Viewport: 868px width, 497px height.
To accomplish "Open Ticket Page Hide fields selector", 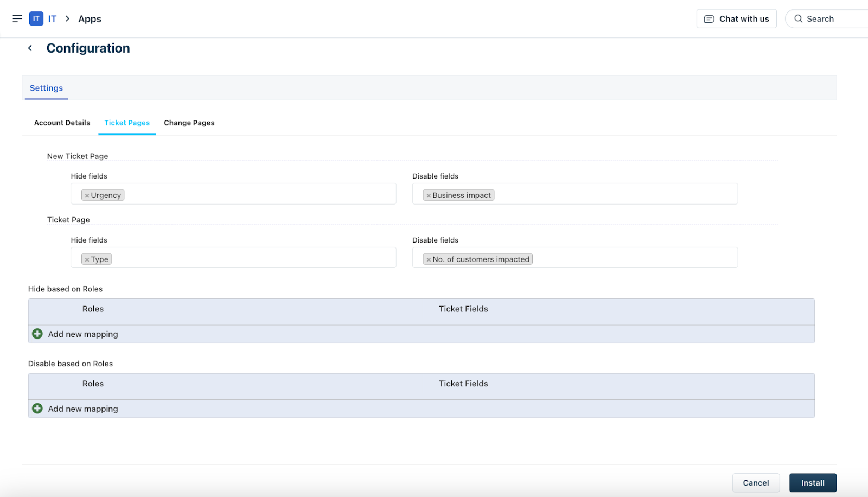I will (233, 258).
